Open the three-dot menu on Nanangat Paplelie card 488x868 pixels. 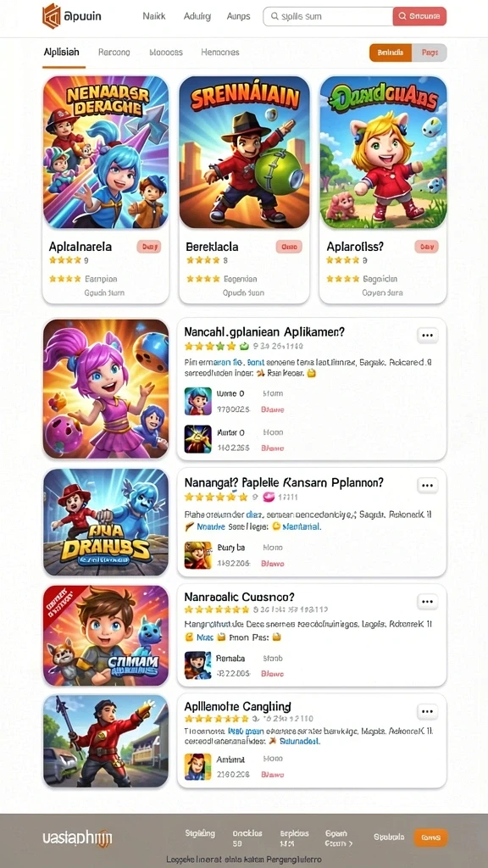click(427, 486)
